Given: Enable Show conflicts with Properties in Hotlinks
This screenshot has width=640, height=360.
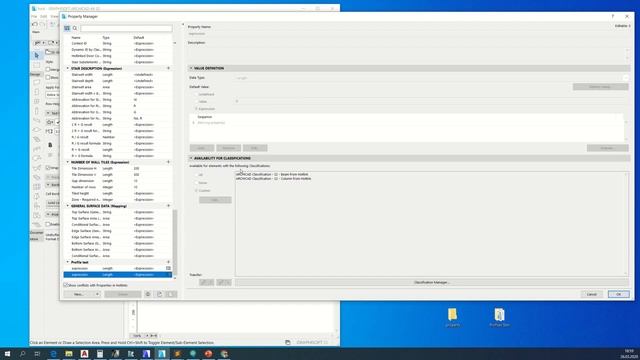Looking at the screenshot, I should tap(66, 285).
